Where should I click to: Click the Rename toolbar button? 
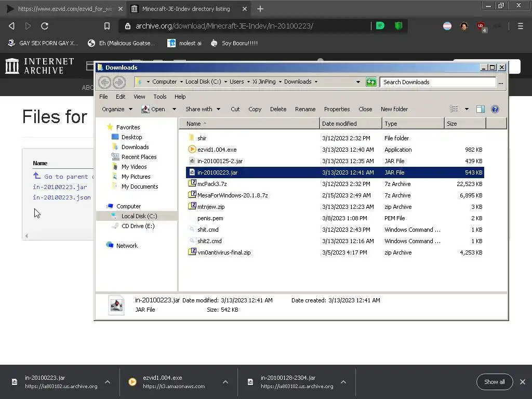click(305, 109)
